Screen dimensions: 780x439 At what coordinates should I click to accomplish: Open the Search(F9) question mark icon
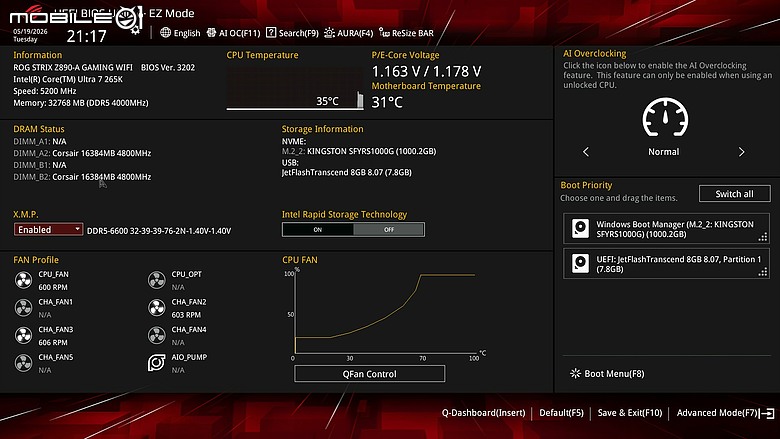(271, 33)
